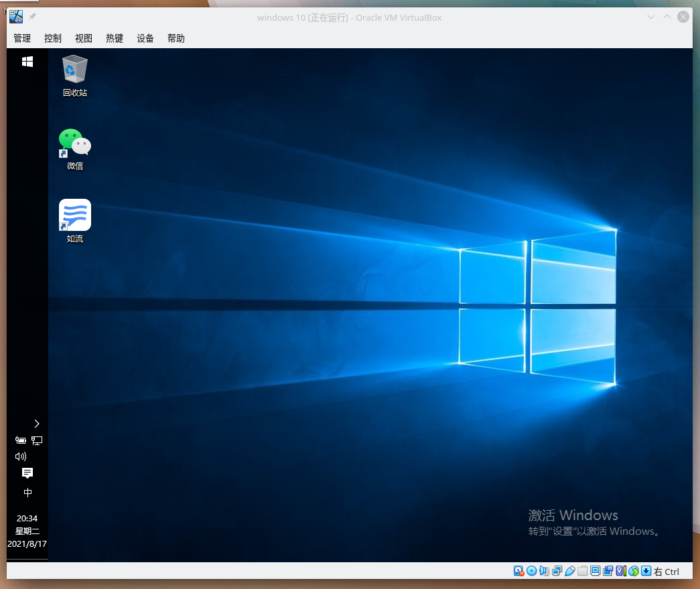The image size is (700, 589).
Task: Open the guest volume speaker icon
Action: coord(21,456)
